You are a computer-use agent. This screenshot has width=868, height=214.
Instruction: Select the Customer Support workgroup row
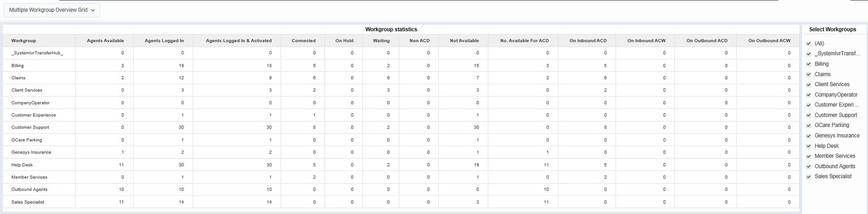pyautogui.click(x=401, y=127)
